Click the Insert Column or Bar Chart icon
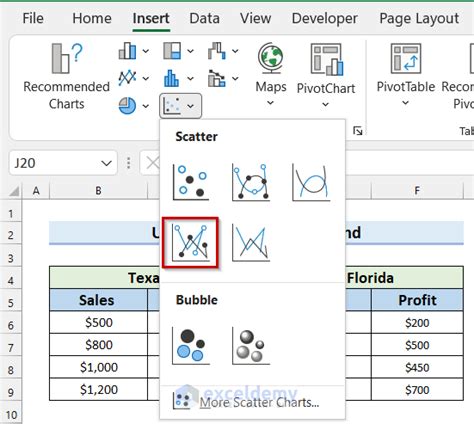Image resolution: width=474 pixels, height=424 pixels. [127, 51]
